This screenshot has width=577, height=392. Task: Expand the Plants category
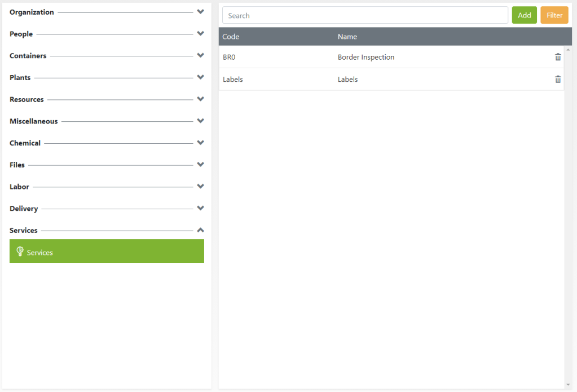tap(200, 77)
